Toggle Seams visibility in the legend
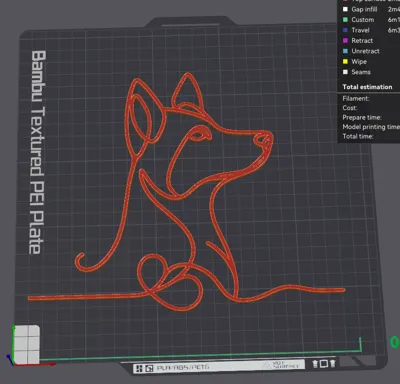 pyautogui.click(x=357, y=72)
